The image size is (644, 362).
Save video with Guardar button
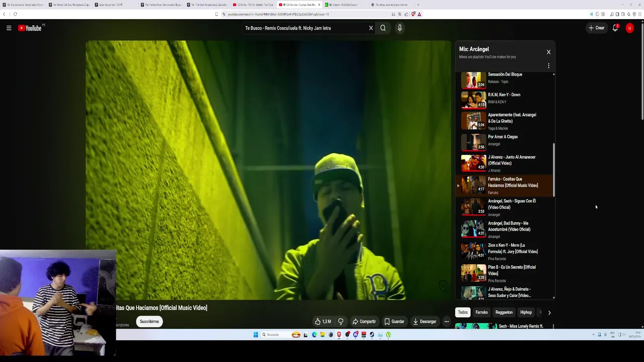[x=394, y=321]
